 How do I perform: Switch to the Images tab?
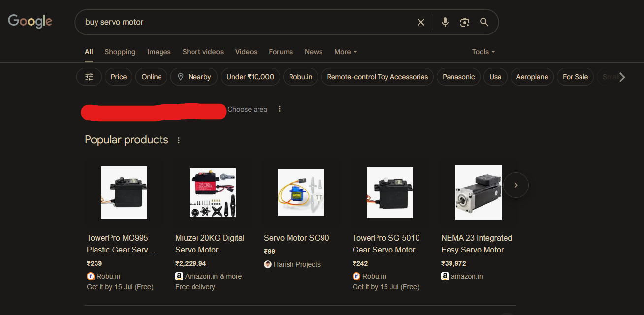click(159, 52)
